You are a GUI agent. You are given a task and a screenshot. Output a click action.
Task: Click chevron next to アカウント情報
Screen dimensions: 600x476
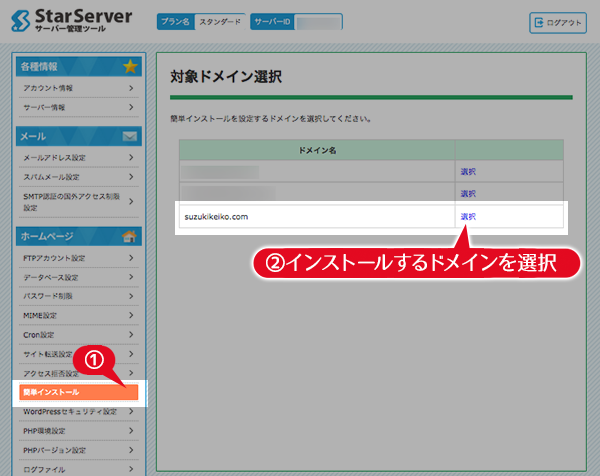131,88
